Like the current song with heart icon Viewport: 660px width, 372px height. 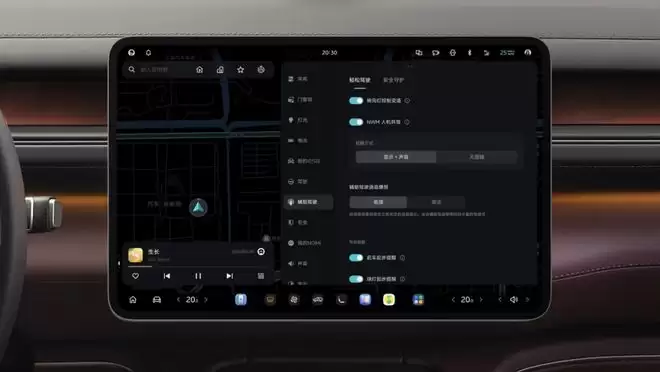pos(136,276)
